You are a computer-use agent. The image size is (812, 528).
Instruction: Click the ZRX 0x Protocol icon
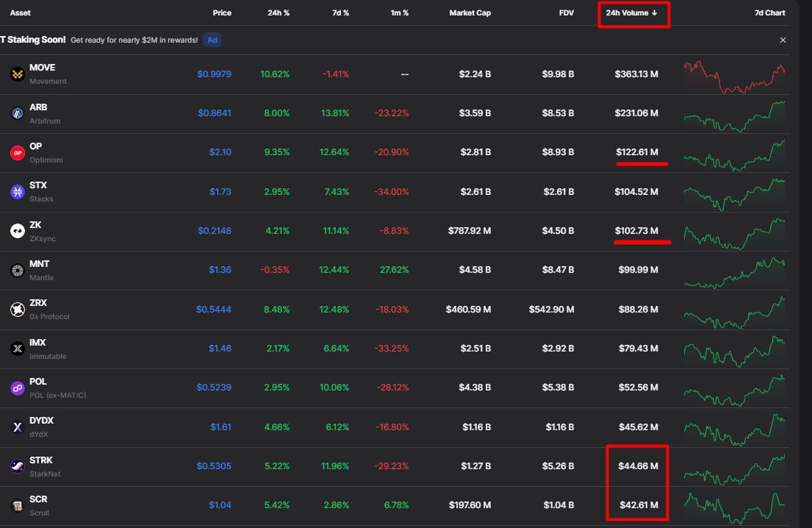click(18, 310)
